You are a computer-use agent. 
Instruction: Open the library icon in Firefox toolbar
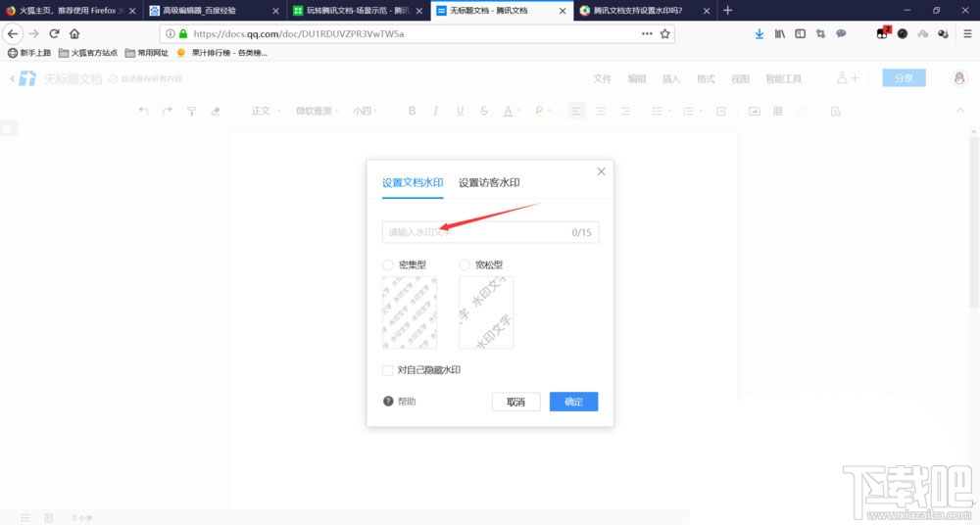point(780,33)
